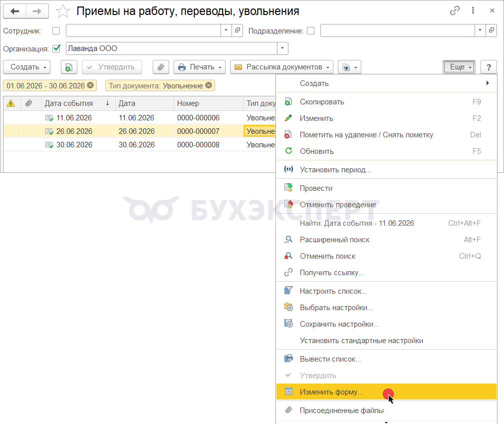This screenshot has width=504, height=424.
Task: Remove the 01.06.2026 - 30.06.2026 period filter
Action: [91, 85]
